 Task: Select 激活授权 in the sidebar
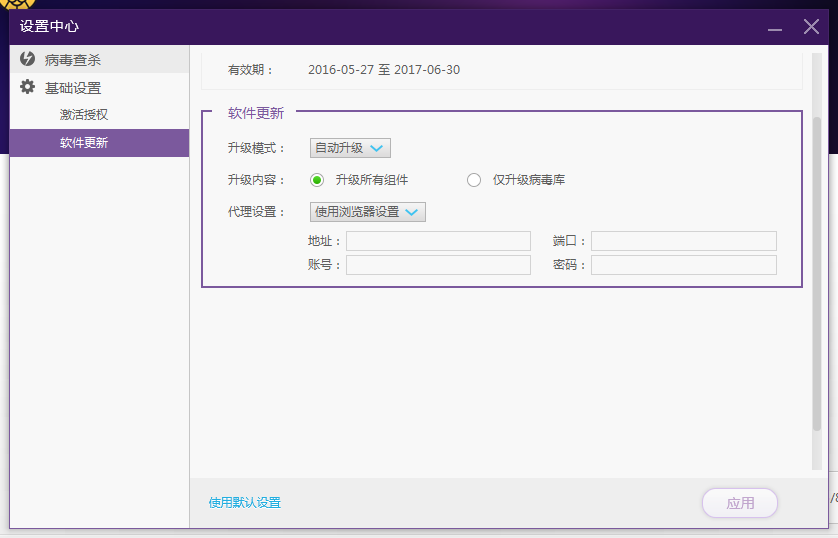(x=84, y=115)
